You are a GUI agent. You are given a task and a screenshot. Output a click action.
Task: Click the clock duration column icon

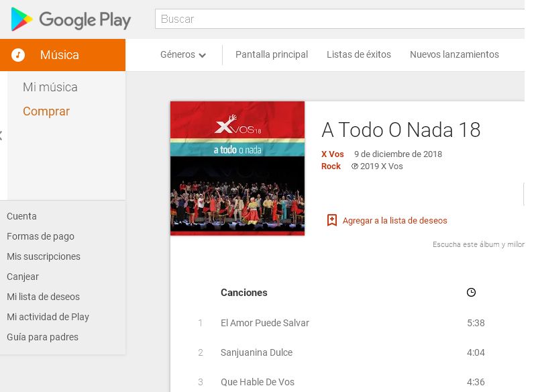click(x=471, y=293)
